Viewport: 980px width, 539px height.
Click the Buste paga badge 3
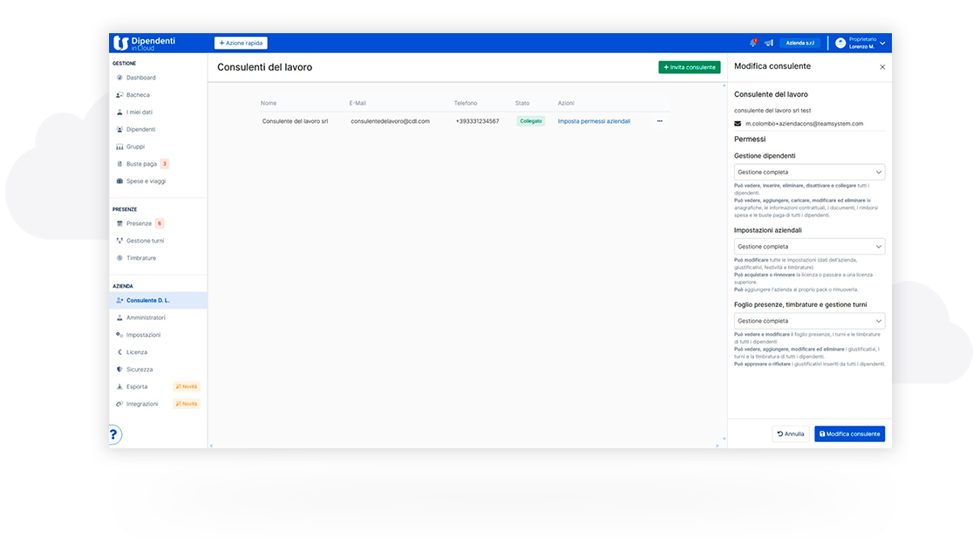coord(165,164)
